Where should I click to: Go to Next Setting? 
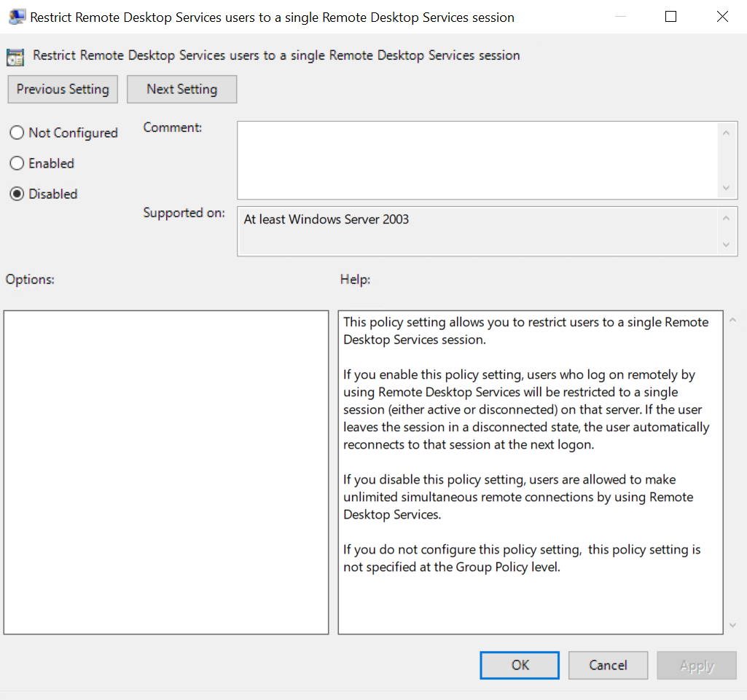[182, 89]
